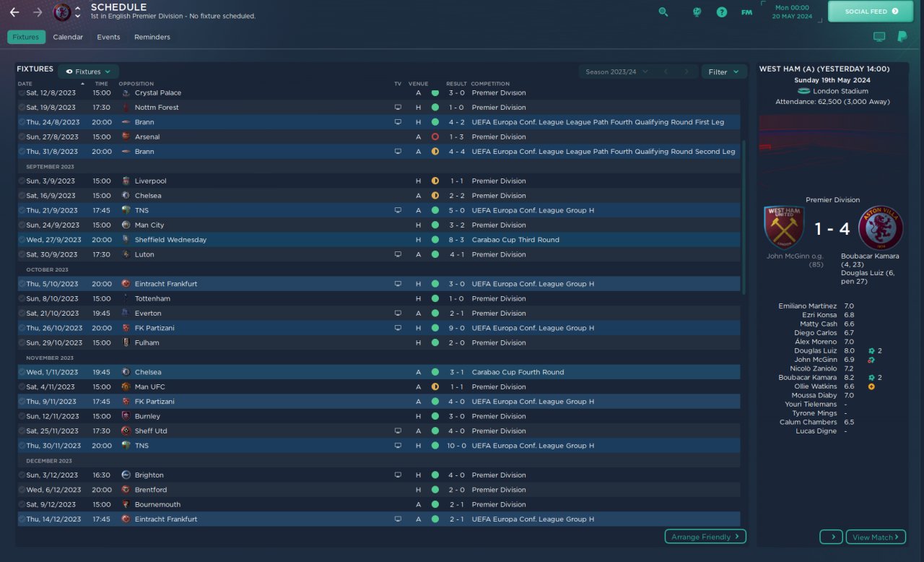Click the TV icon on the Luton row
The width and height of the screenshot is (924, 562).
398,254
